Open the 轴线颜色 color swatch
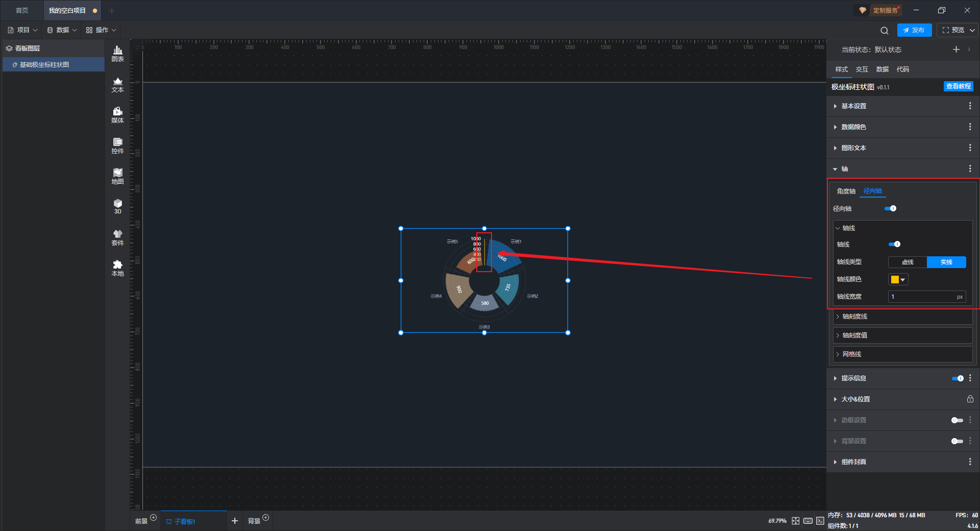 point(898,279)
